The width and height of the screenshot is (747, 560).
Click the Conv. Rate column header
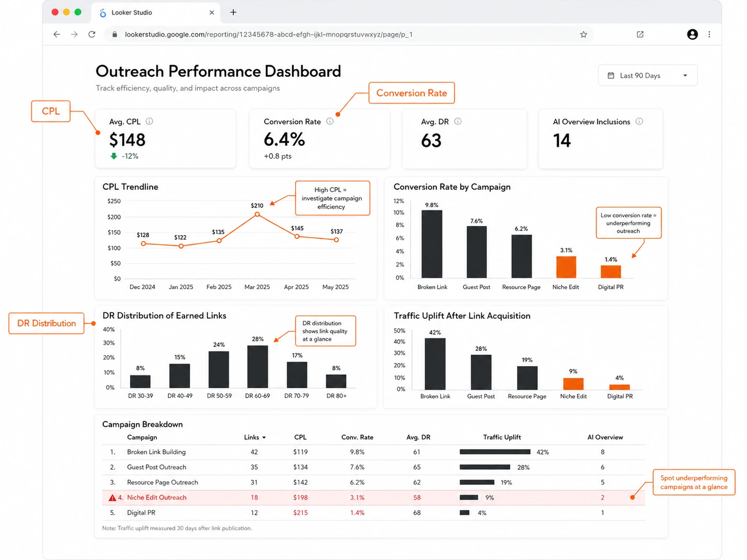click(357, 437)
